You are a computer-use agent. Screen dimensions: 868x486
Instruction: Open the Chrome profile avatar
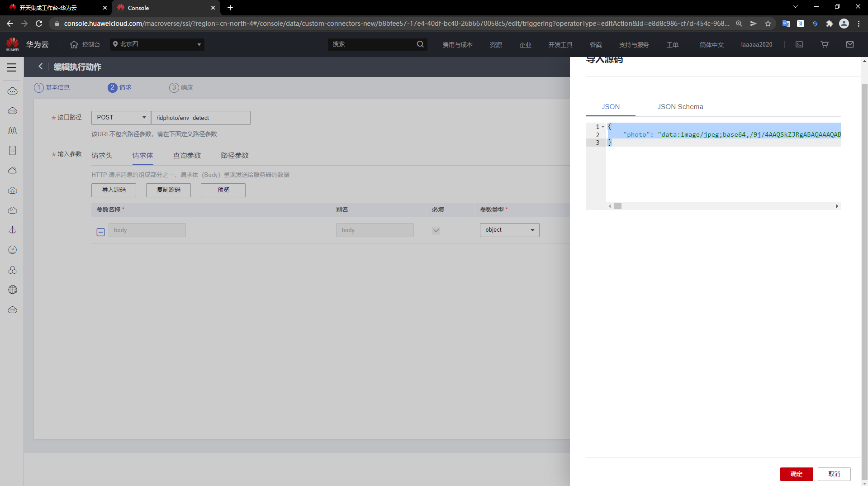click(844, 24)
